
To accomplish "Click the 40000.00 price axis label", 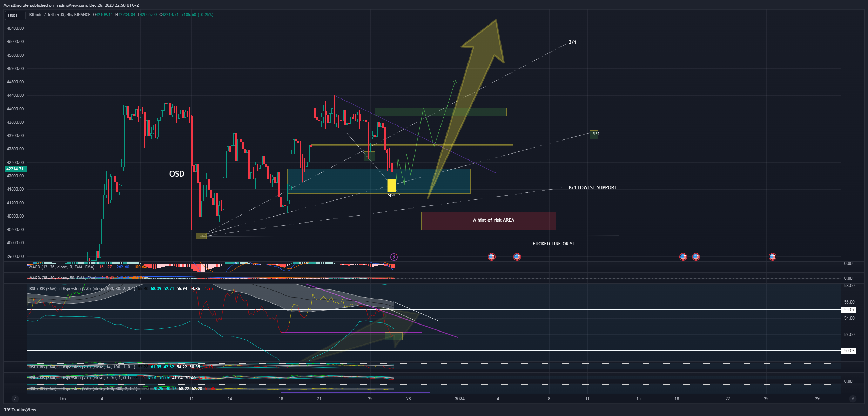I will [x=15, y=243].
